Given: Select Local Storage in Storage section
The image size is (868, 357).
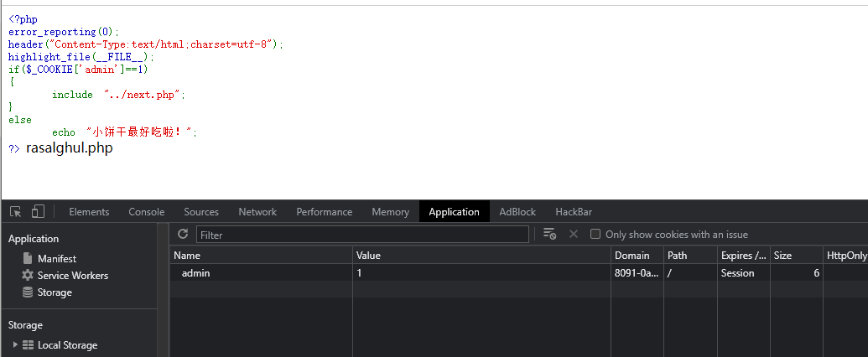Looking at the screenshot, I should click(x=68, y=344).
